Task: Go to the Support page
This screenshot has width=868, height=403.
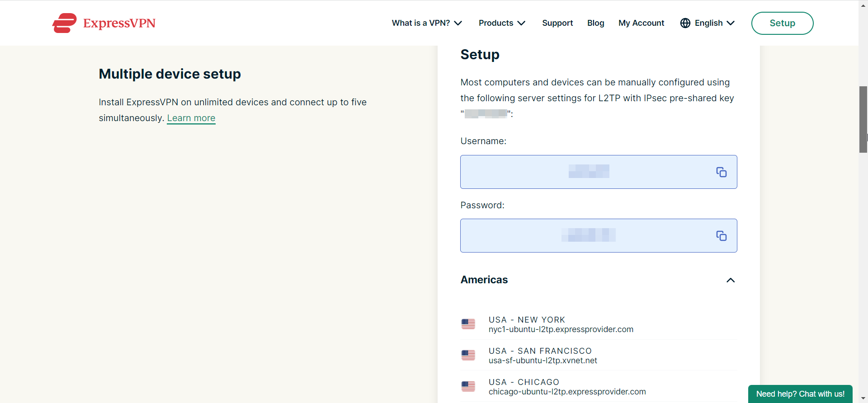Action: click(557, 23)
